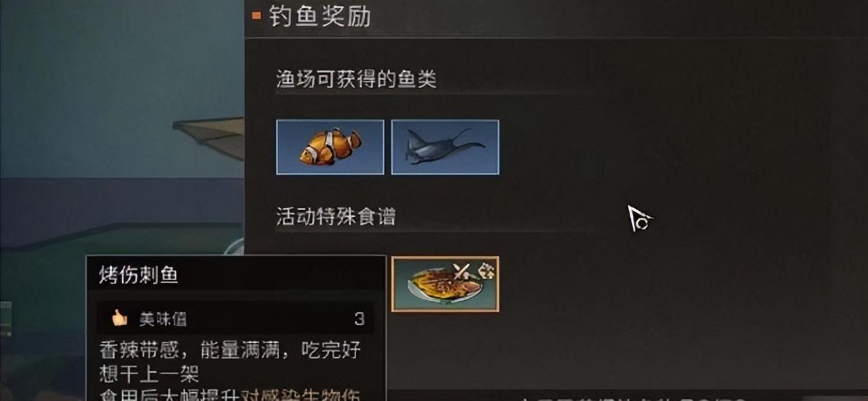Click the grilled fish recipe icon
This screenshot has width=868, height=401.
pyautogui.click(x=445, y=284)
